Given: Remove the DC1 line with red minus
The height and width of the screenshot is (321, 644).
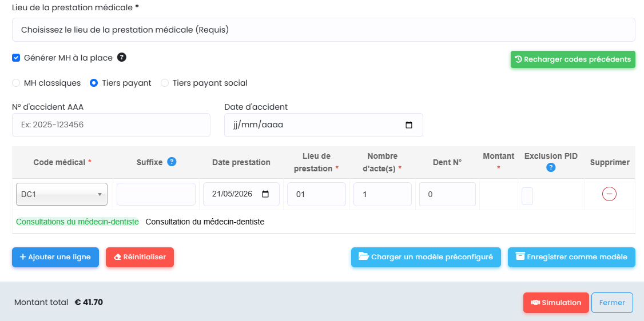Looking at the screenshot, I should click(x=609, y=194).
